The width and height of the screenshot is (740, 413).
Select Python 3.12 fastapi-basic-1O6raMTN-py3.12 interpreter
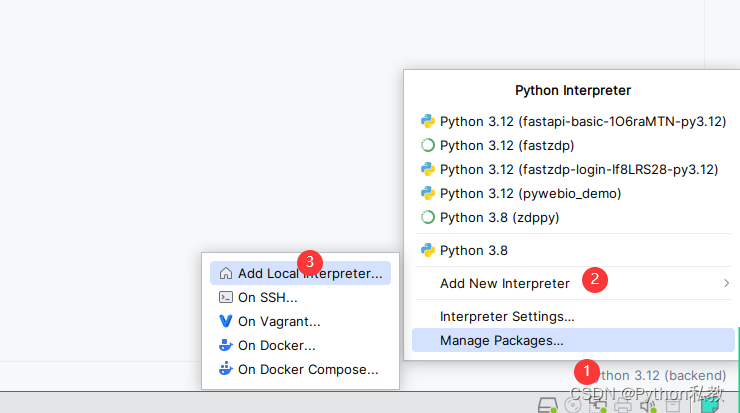click(573, 121)
